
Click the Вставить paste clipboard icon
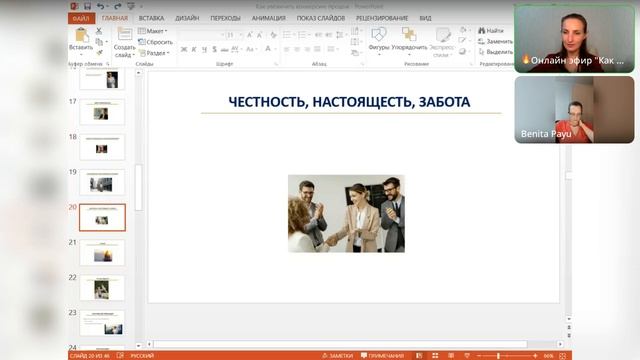coord(81,35)
